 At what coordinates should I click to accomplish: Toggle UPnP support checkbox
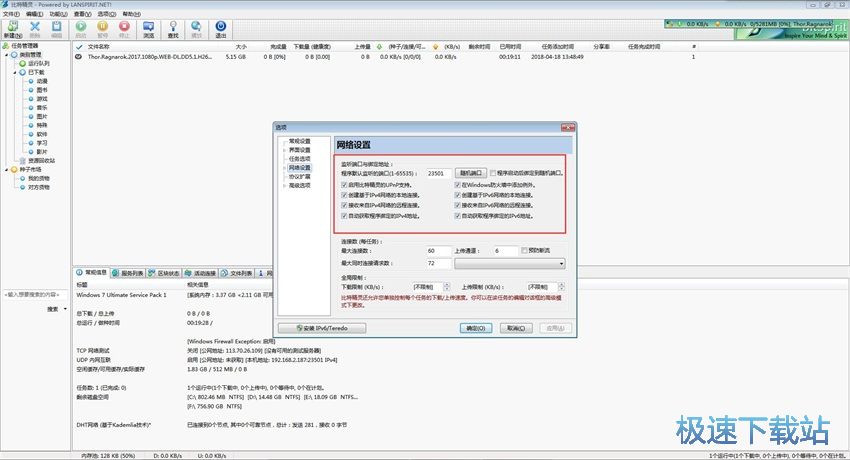coord(344,185)
